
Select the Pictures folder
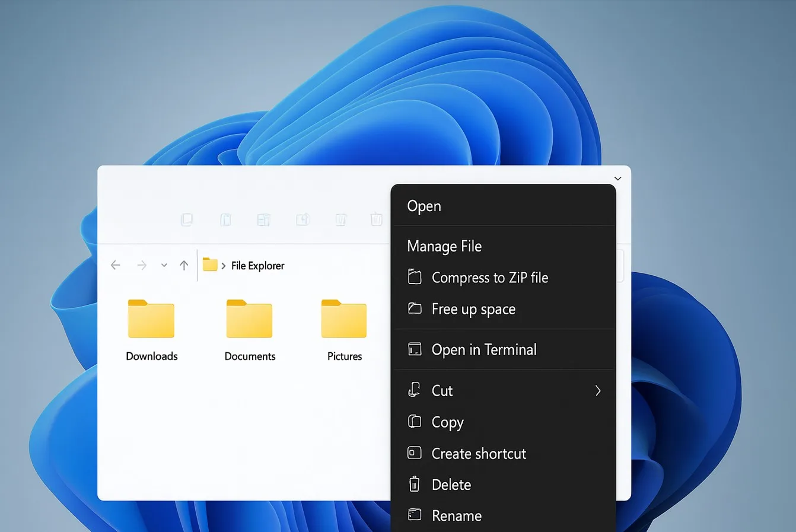pyautogui.click(x=344, y=329)
